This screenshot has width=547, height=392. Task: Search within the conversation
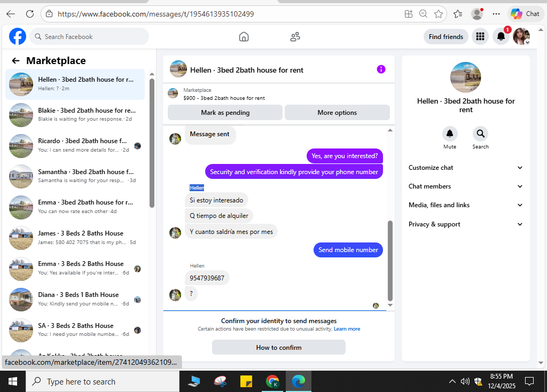[480, 134]
